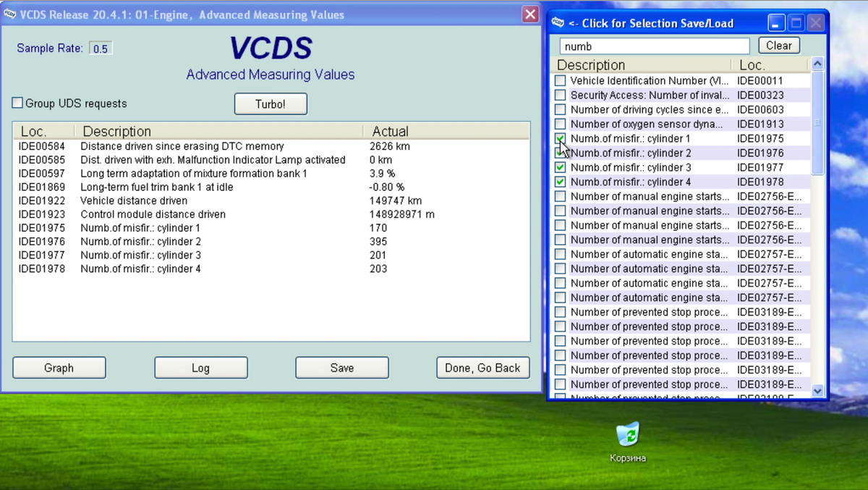This screenshot has height=490, width=868.
Task: Uncheck the Numb.of misfir.: cylinder 3 checkbox
Action: [560, 167]
